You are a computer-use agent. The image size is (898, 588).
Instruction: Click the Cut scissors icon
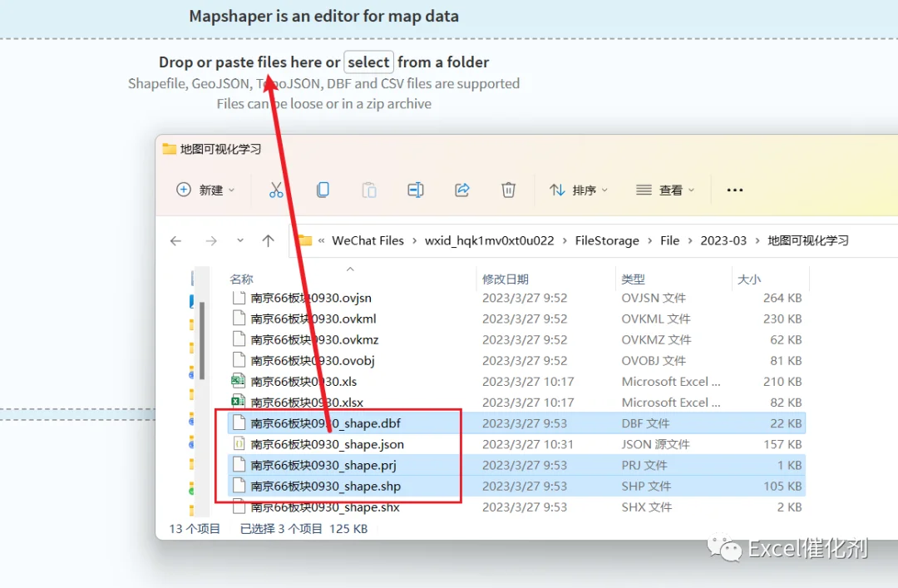point(276,190)
